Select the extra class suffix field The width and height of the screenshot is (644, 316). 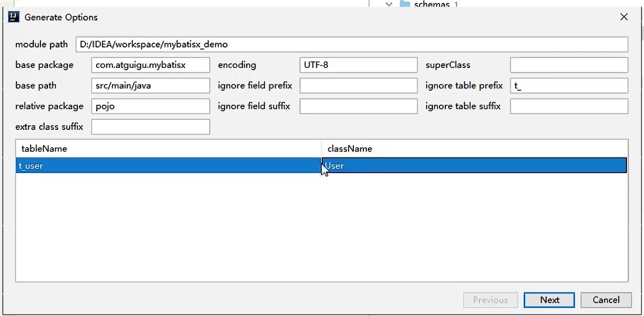click(x=151, y=126)
